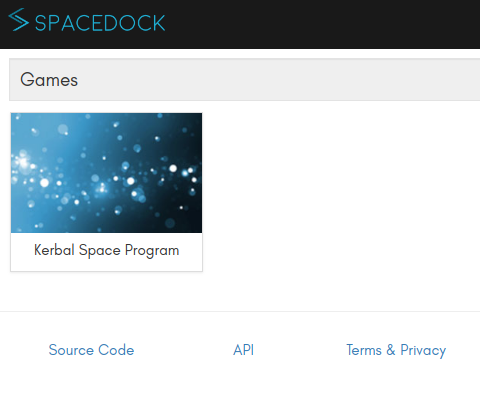Open the Terms & Privacy link
480x413 pixels.
click(396, 350)
